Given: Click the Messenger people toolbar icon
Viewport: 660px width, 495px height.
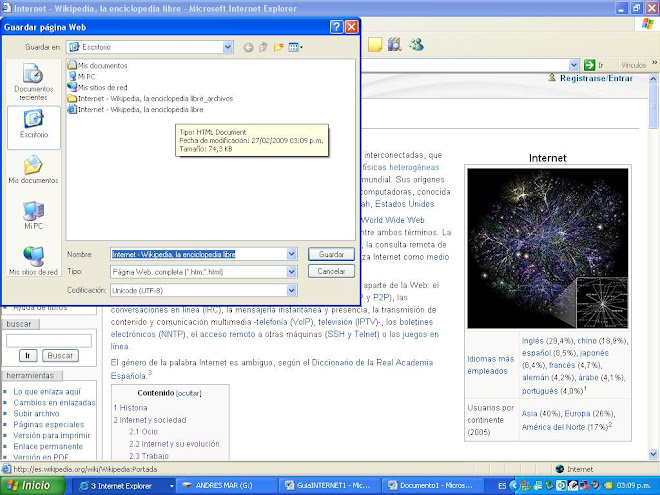Looking at the screenshot, I should point(416,45).
